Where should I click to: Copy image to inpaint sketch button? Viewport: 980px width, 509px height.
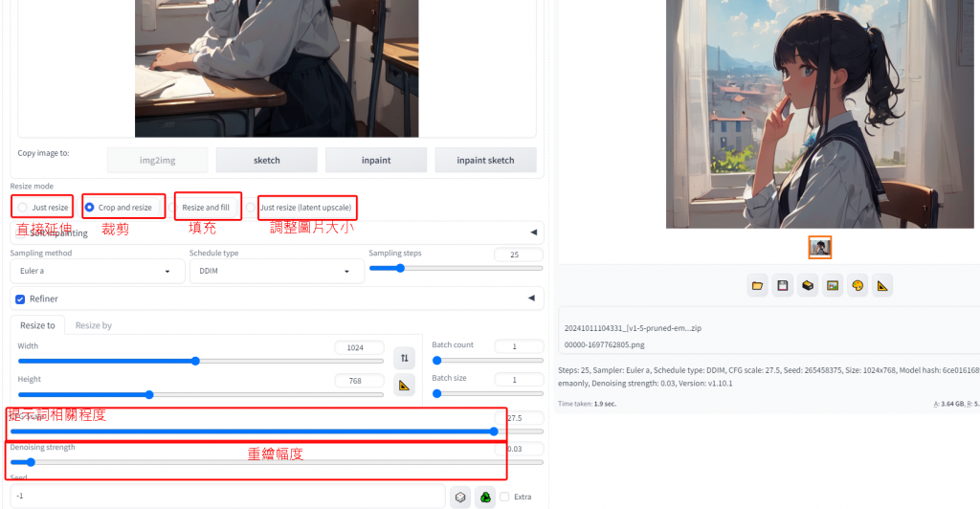tap(485, 160)
